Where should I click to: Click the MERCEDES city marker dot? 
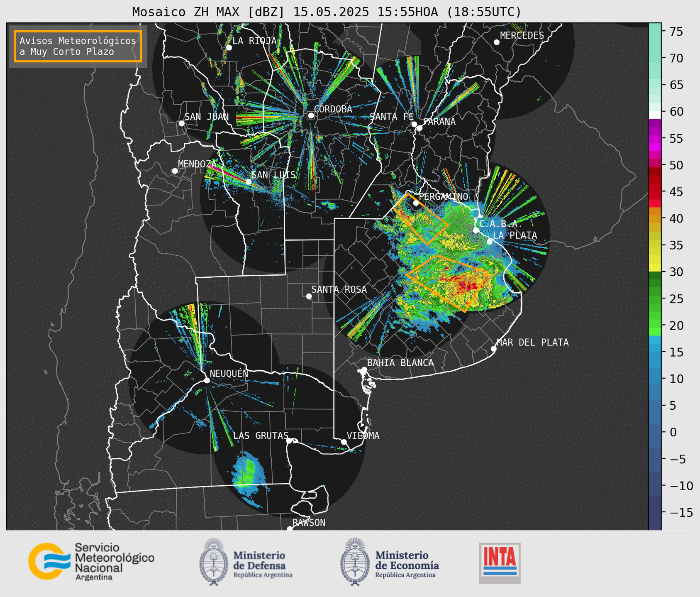(497, 42)
